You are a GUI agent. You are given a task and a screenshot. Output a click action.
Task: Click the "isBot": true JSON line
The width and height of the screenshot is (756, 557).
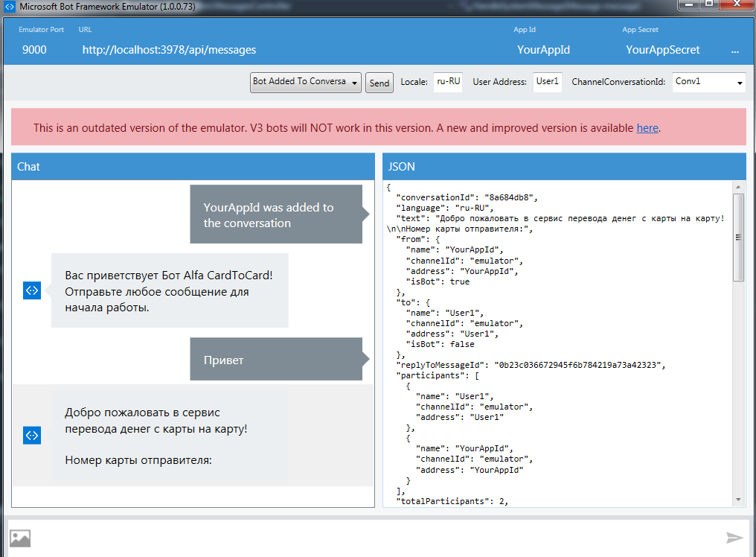click(438, 281)
